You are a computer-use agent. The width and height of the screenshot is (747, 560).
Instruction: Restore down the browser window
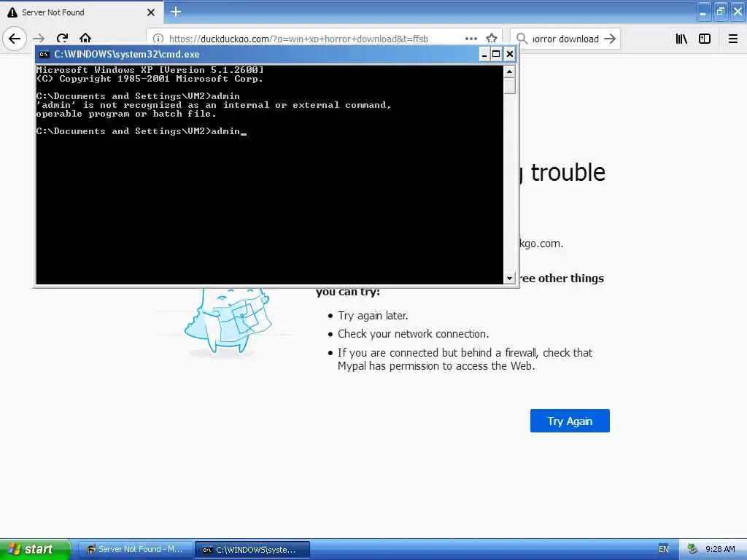[x=721, y=12]
